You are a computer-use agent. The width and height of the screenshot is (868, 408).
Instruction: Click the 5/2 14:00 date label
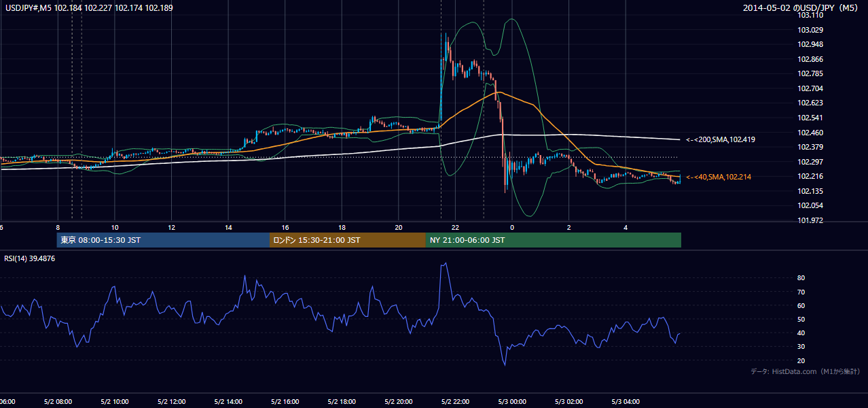[228, 402]
